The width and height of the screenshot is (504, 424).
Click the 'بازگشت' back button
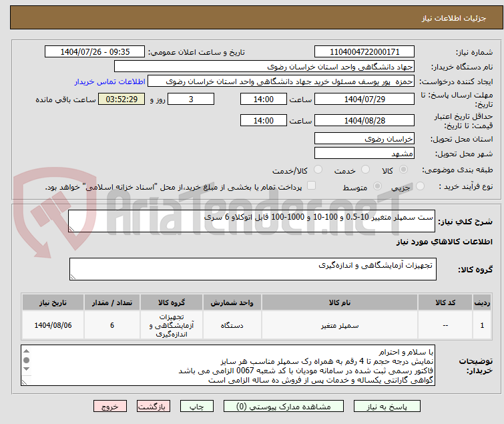[153, 406]
